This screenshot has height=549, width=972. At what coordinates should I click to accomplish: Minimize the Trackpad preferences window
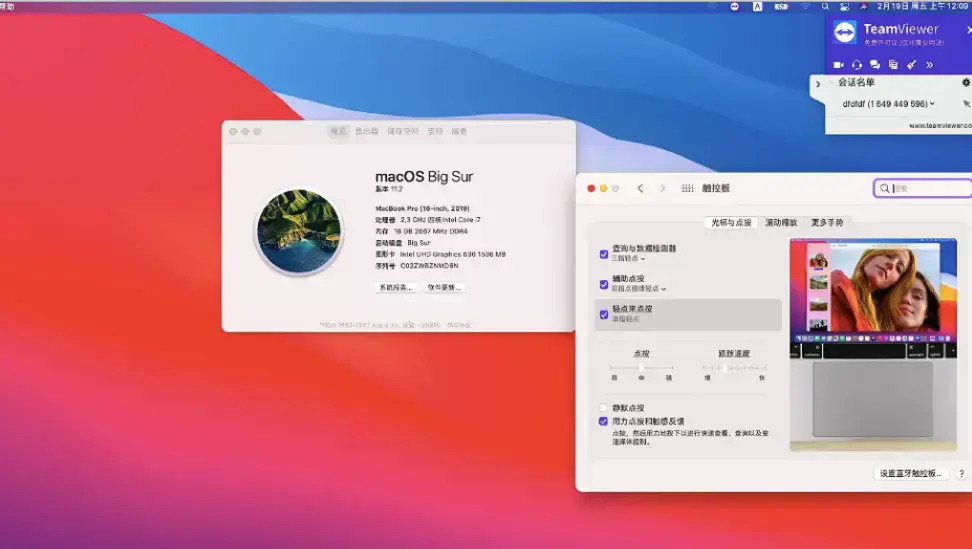click(x=603, y=188)
